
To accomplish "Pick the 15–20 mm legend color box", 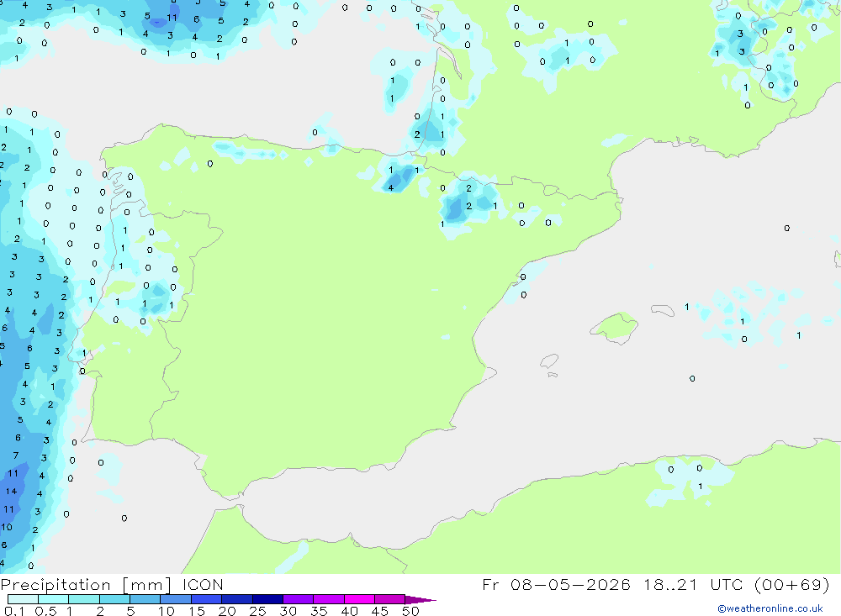I will coord(207,599).
